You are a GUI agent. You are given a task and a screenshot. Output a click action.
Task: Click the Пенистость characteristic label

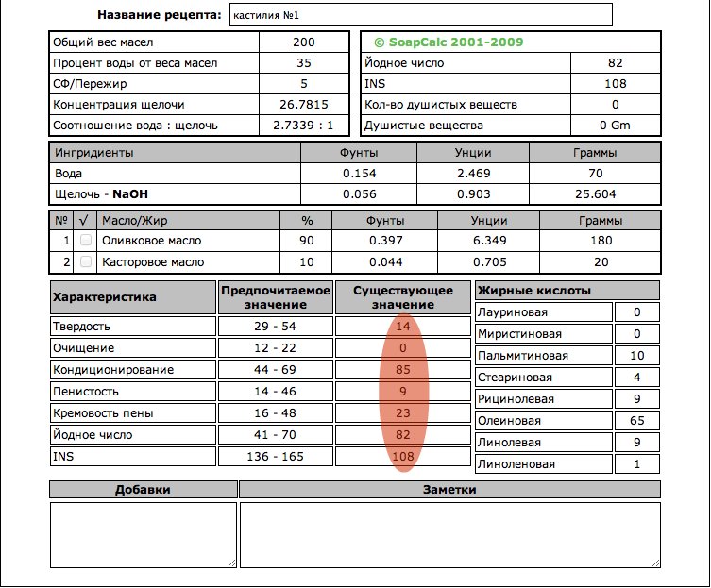[x=86, y=392]
